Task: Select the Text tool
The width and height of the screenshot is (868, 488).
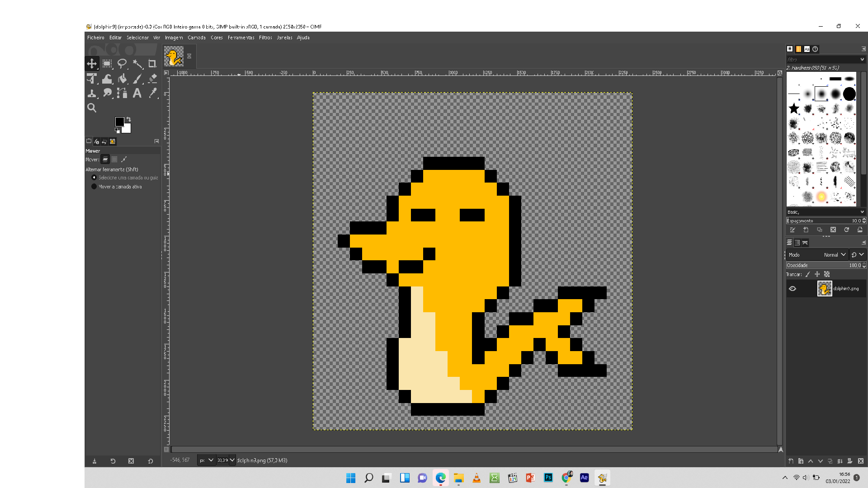Action: coord(137,93)
